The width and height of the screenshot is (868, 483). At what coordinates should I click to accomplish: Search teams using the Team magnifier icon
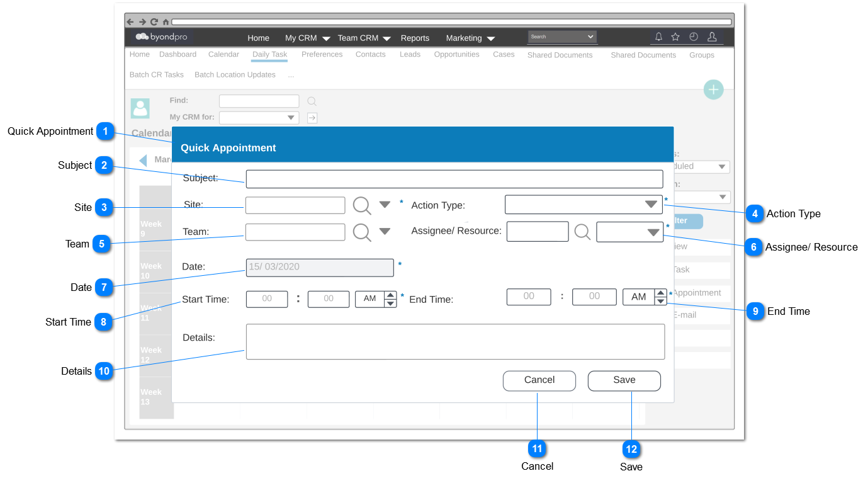click(x=362, y=232)
